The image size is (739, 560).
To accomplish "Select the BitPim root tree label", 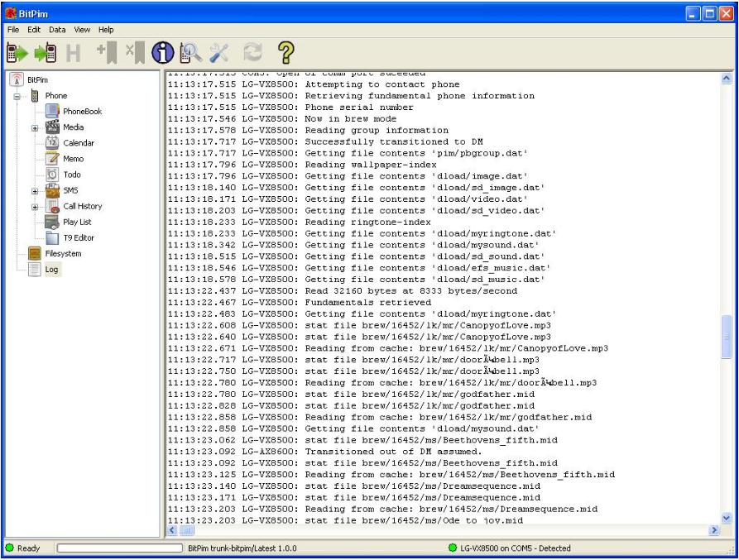I will 38,79.
